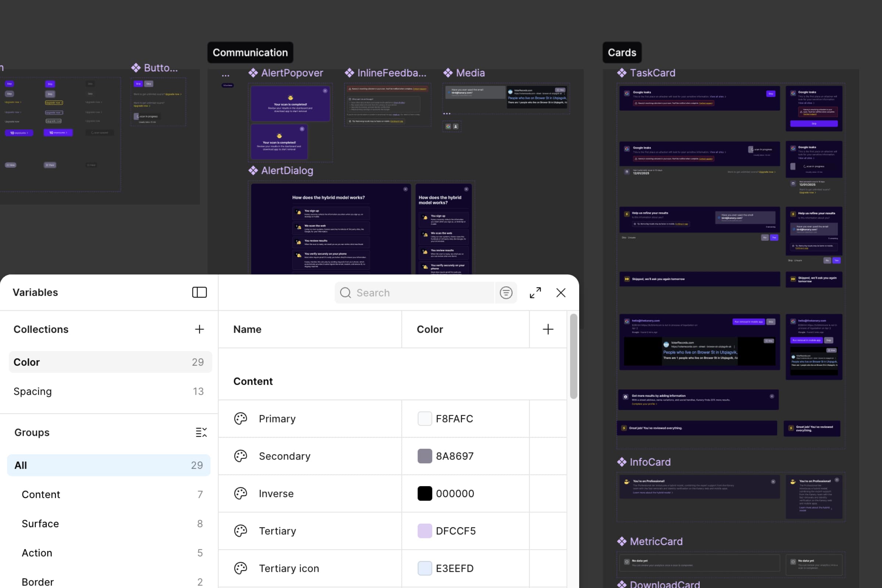Open the DFCCF5 Tertiary color swatch
Image resolution: width=882 pixels, height=588 pixels.
[x=424, y=531]
